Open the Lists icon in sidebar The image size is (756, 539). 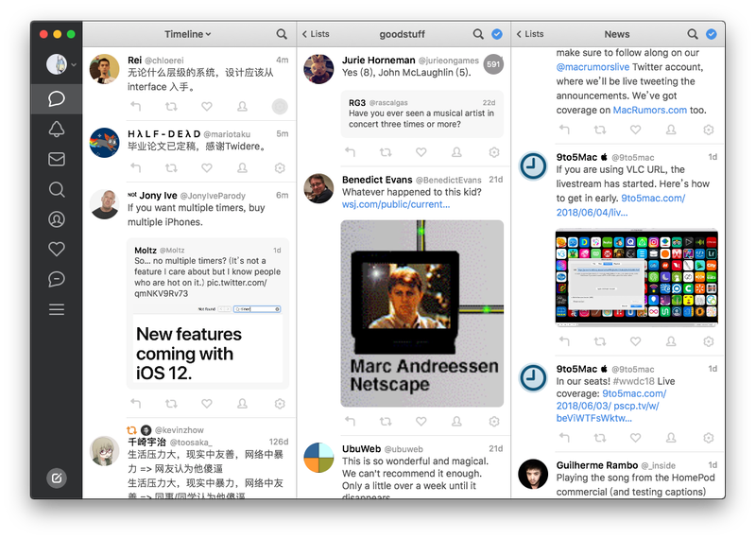[57, 309]
